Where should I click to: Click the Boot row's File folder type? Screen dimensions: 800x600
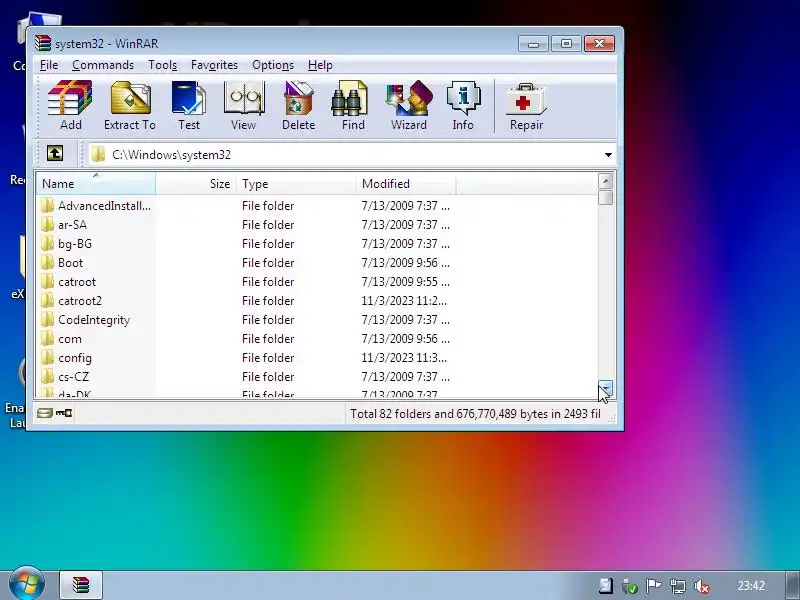268,263
